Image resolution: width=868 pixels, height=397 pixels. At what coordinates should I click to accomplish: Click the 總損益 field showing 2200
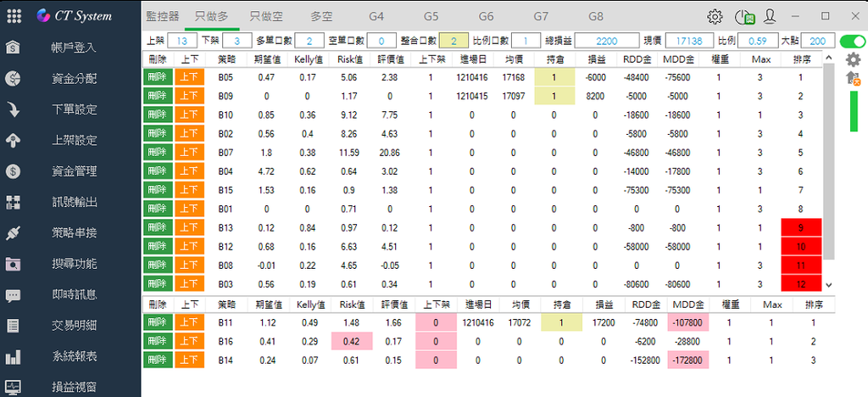(x=607, y=41)
